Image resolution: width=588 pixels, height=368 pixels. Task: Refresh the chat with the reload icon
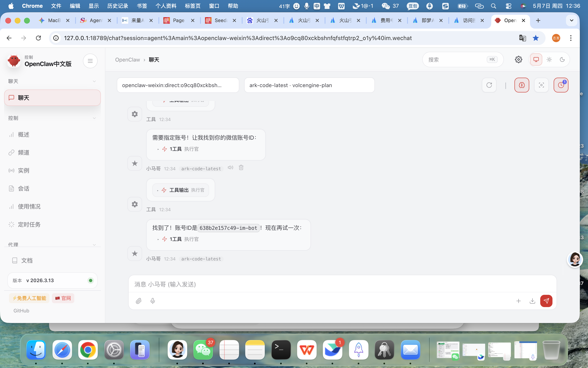489,85
